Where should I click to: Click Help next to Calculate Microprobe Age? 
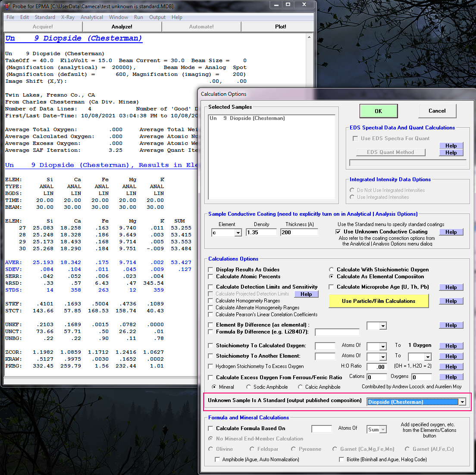(x=451, y=287)
